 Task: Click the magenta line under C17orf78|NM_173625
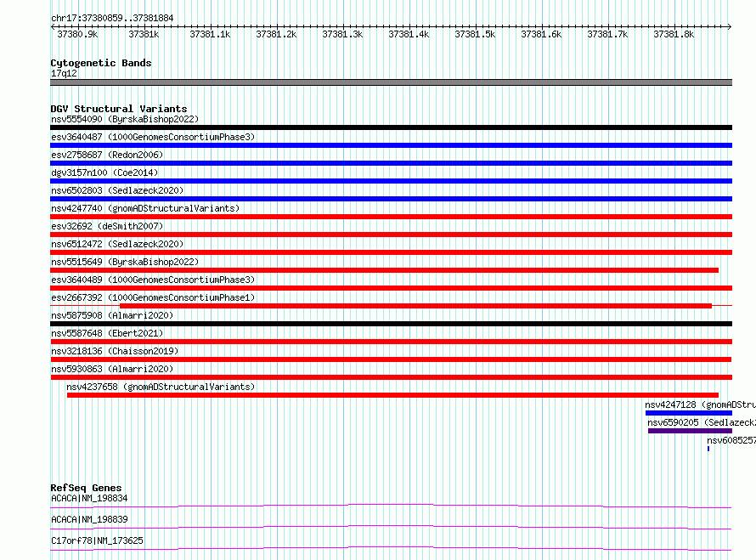(x=391, y=548)
